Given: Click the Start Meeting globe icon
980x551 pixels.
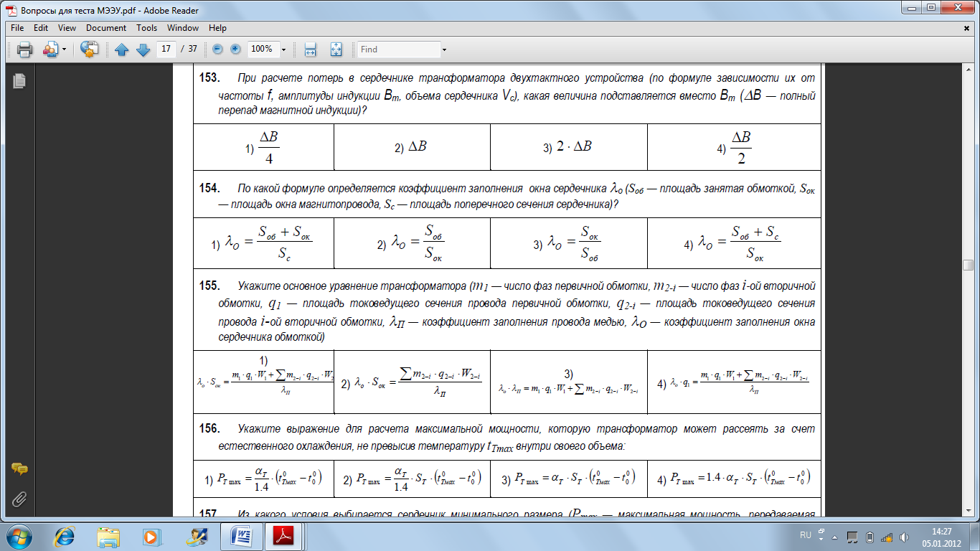Looking at the screenshot, I should (89, 50).
